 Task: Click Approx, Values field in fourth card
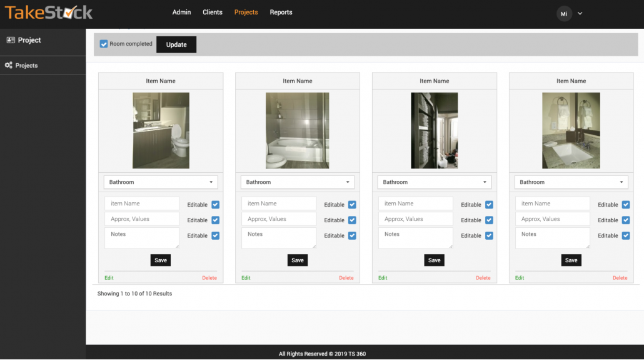(553, 219)
